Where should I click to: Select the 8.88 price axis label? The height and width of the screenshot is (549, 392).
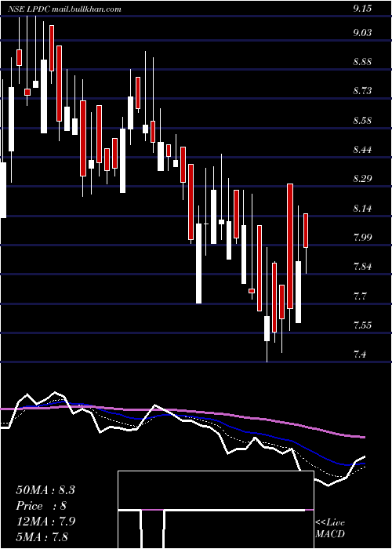362,62
